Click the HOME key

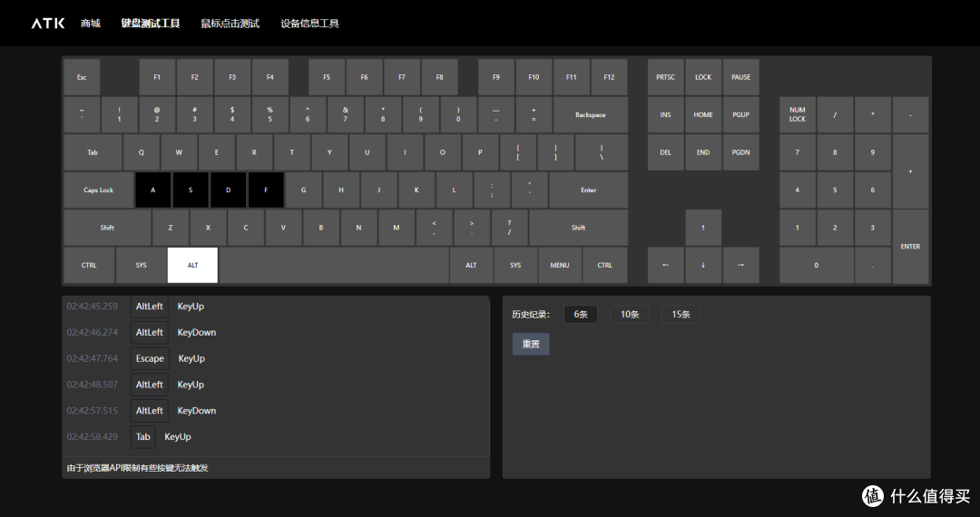pos(703,115)
